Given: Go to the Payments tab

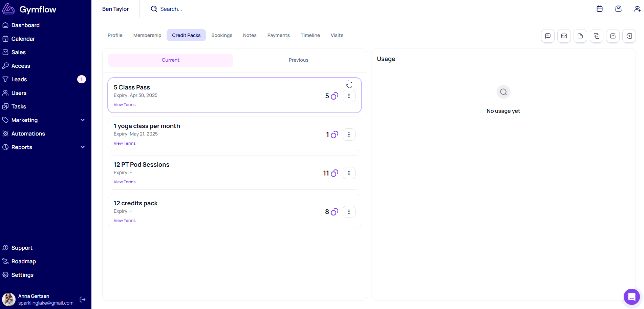Looking at the screenshot, I should point(278,35).
